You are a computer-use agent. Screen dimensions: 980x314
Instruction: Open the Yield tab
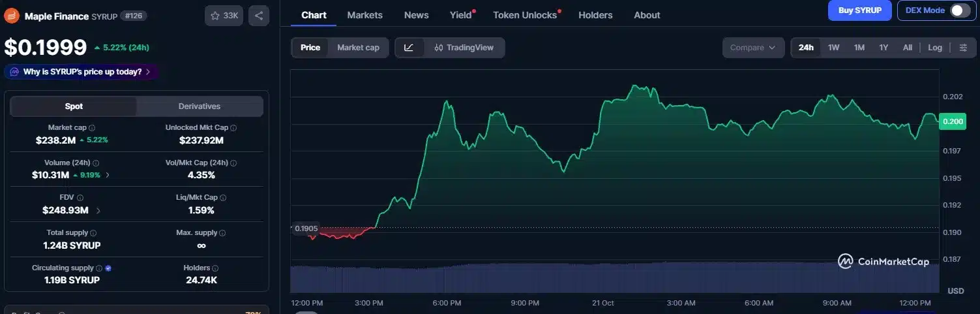[461, 14]
